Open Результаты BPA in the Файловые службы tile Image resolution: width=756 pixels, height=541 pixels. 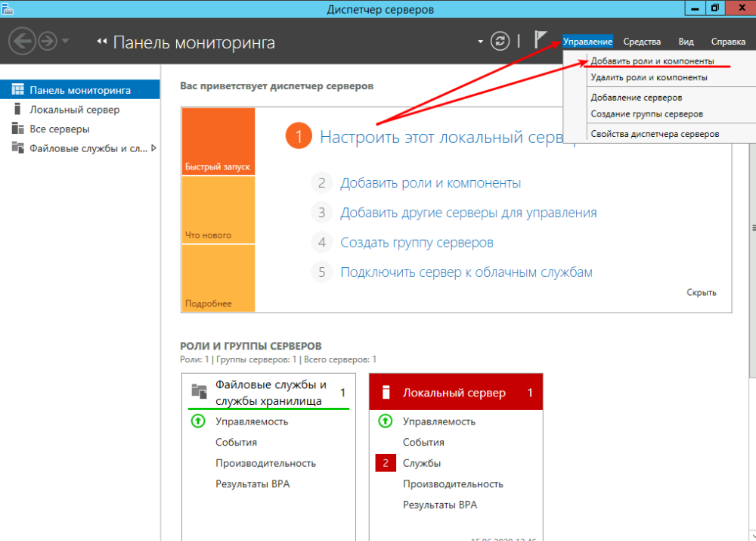(x=253, y=483)
